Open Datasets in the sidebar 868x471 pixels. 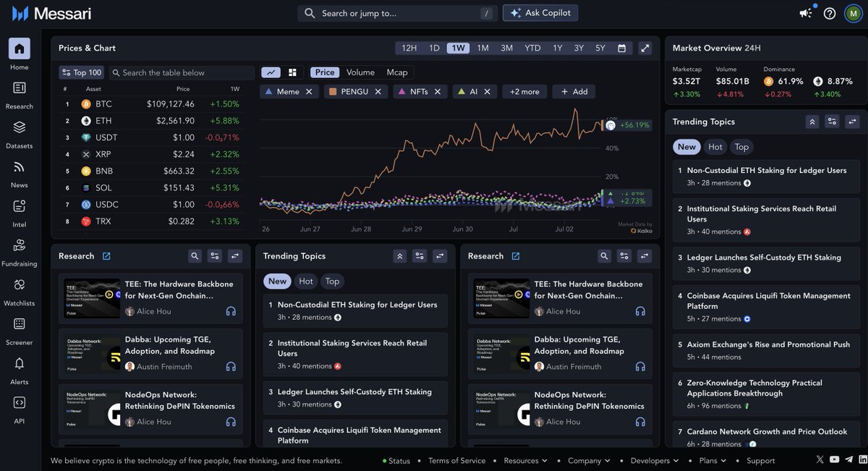[20, 134]
